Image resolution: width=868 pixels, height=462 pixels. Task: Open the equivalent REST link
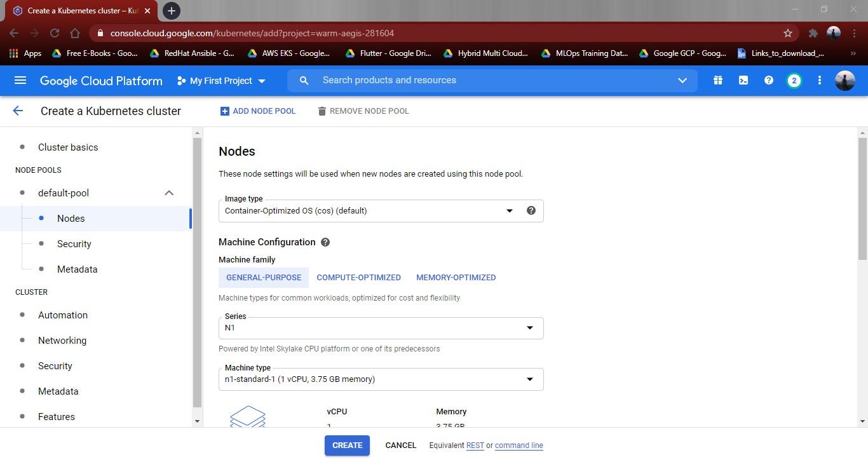click(x=475, y=445)
